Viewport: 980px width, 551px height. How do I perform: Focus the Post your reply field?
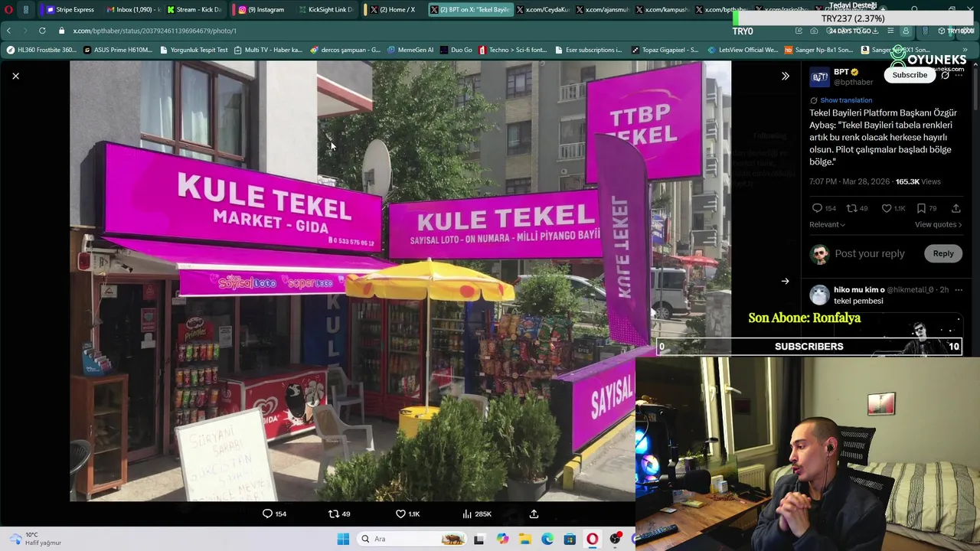coord(870,253)
